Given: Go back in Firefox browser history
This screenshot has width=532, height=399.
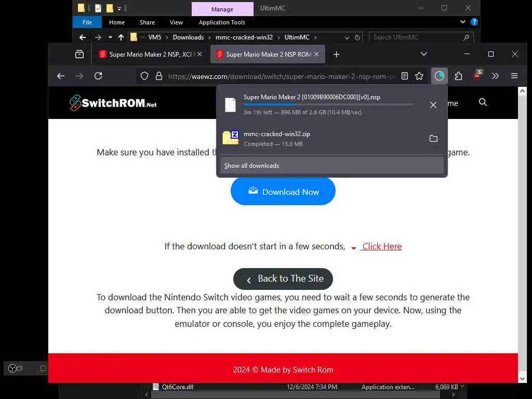Looking at the screenshot, I should [x=61, y=76].
